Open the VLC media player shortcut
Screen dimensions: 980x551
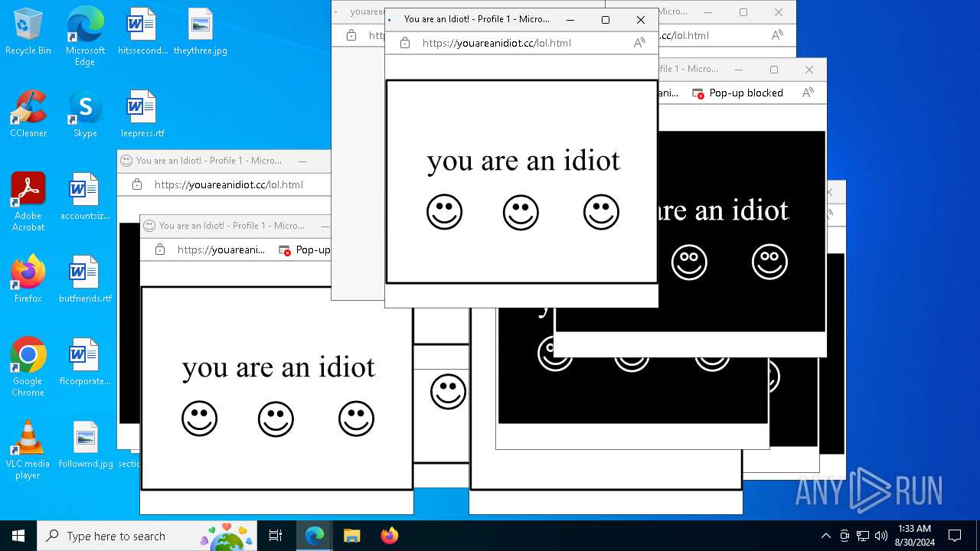click(28, 450)
